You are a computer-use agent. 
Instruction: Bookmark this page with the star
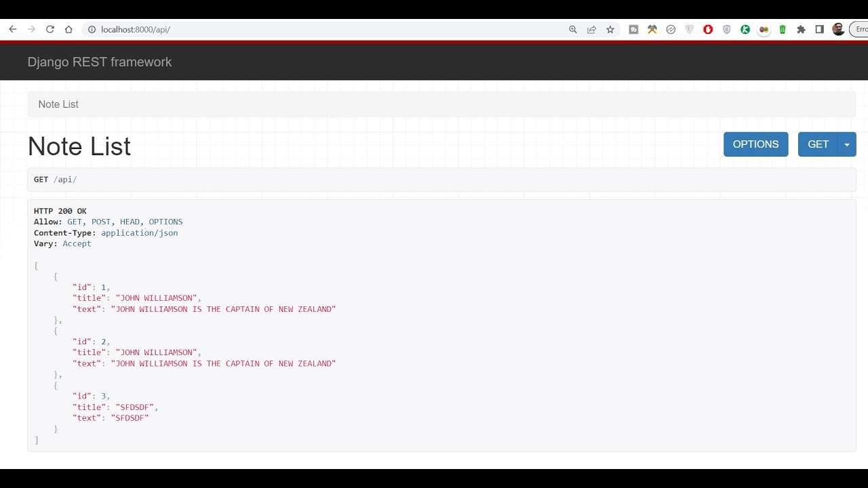(x=610, y=29)
